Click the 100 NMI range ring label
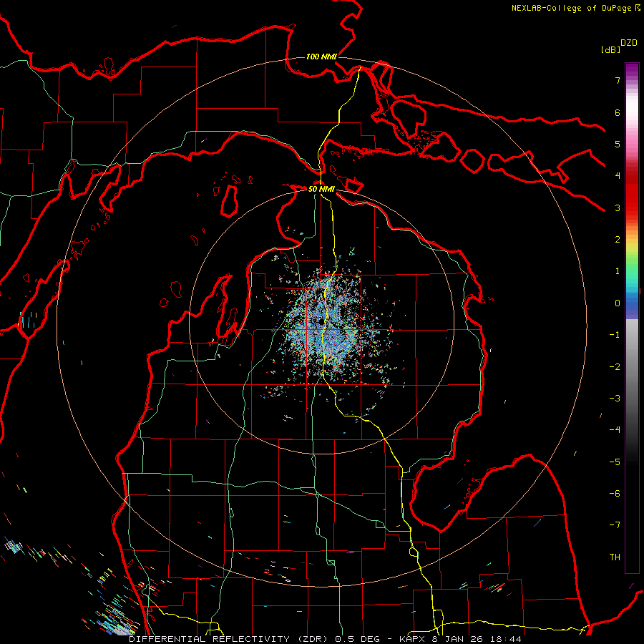The height and width of the screenshot is (644, 644). [x=321, y=57]
